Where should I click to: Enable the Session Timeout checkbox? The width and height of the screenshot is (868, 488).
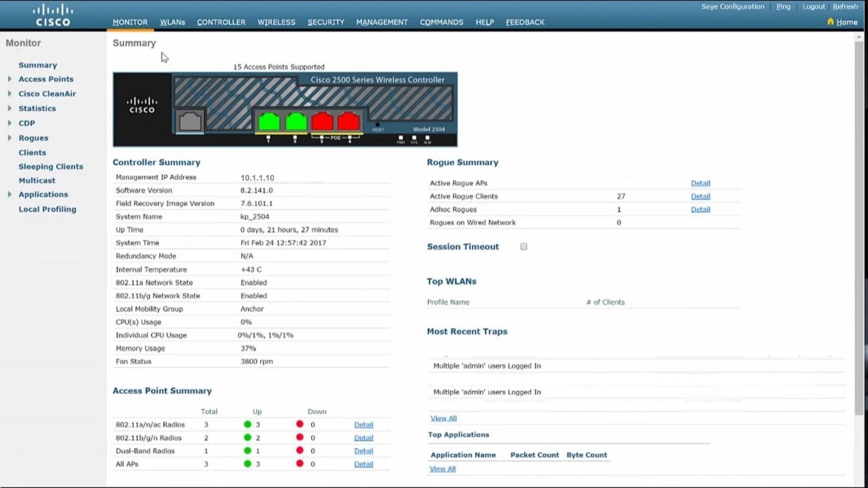tap(523, 246)
